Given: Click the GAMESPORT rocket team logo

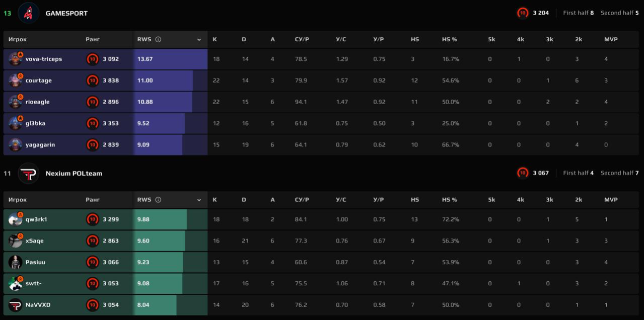Looking at the screenshot, I should click(28, 13).
